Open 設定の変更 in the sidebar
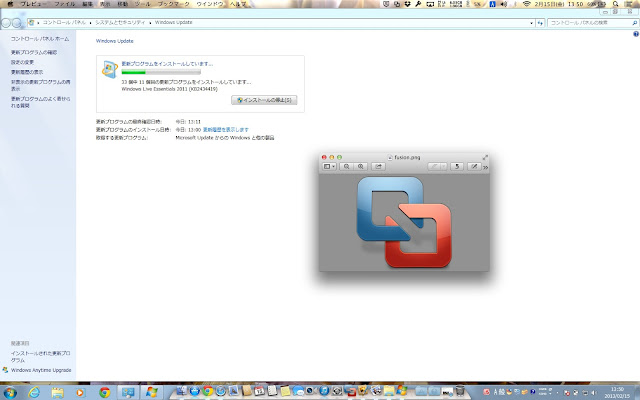 pyautogui.click(x=22, y=62)
